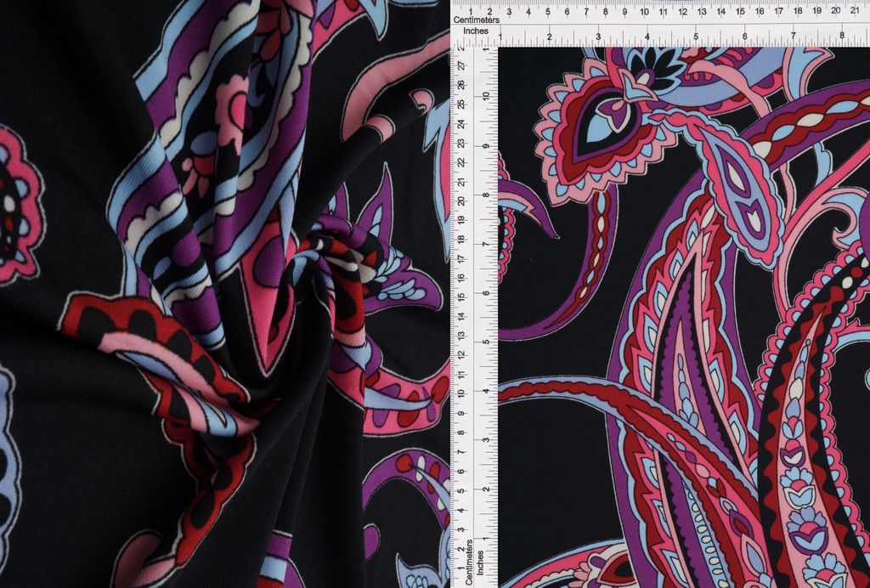This screenshot has height=588, width=870.
Task: Click the 27 mark on the vertical centimeter ruler
Action: [x=460, y=65]
